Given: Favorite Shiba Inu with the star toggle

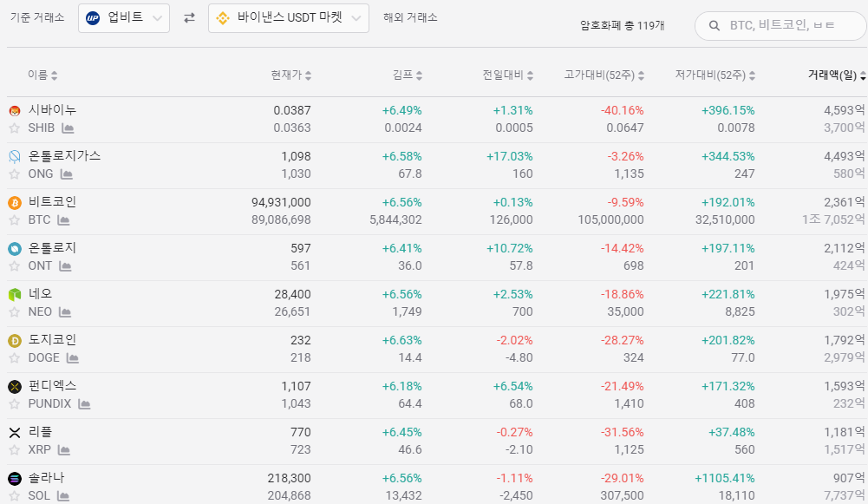Looking at the screenshot, I should pyautogui.click(x=14, y=128).
